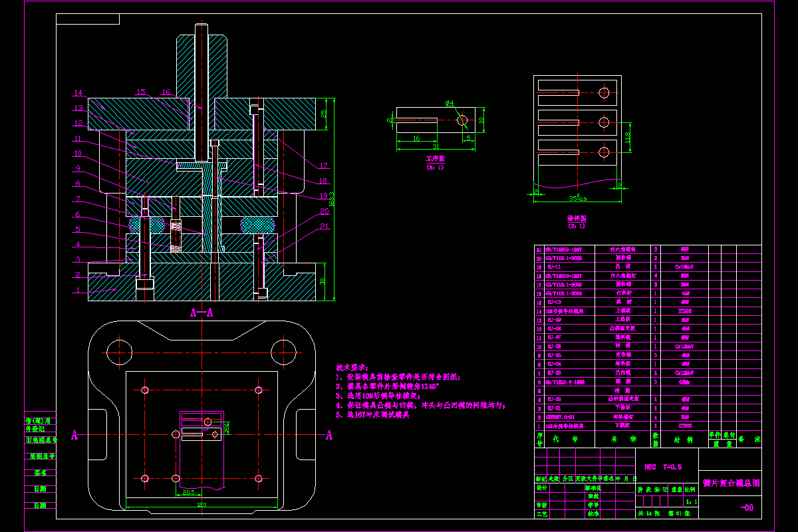Select parts list code BJ-01
This screenshot has height=532, width=798.
point(555,408)
